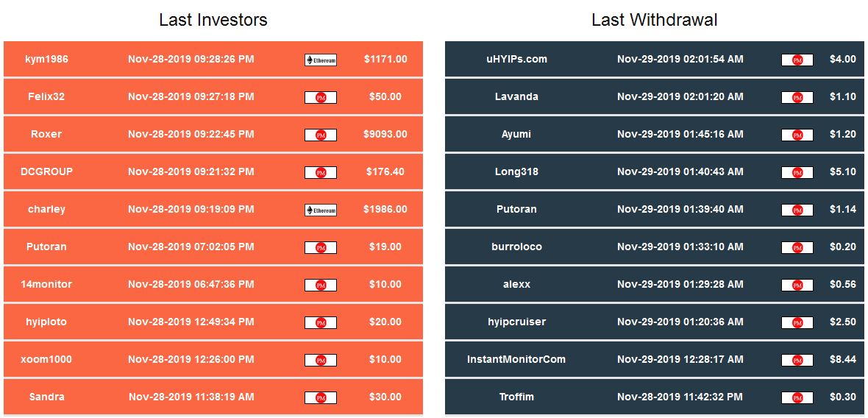This screenshot has width=868, height=418.
Task: Click the PM icon in the hyipcruiser row
Action: 797,322
